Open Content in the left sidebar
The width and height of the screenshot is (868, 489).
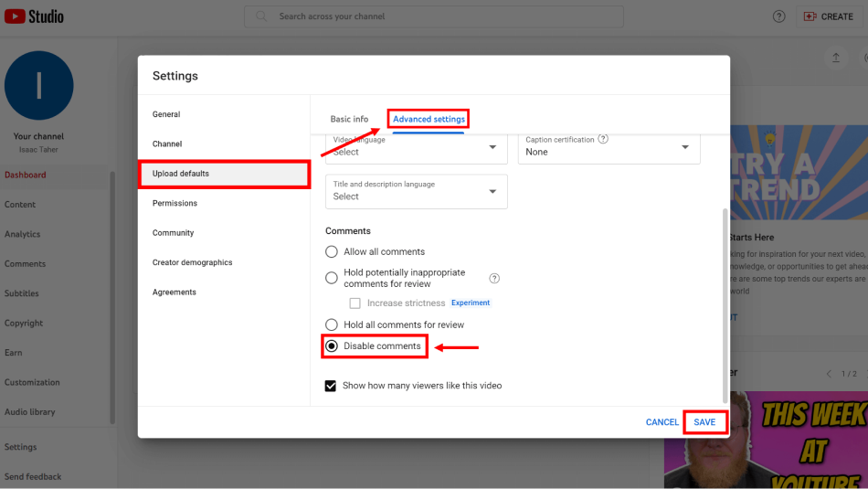54,205
